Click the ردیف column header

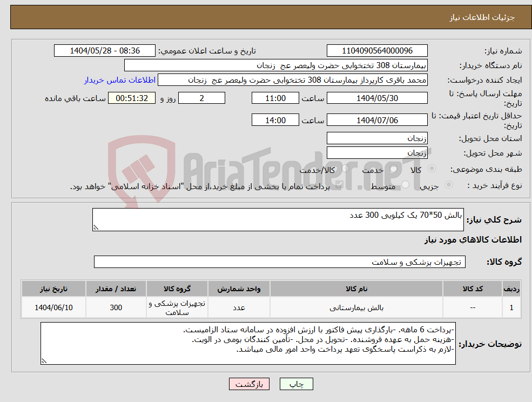[511, 289]
